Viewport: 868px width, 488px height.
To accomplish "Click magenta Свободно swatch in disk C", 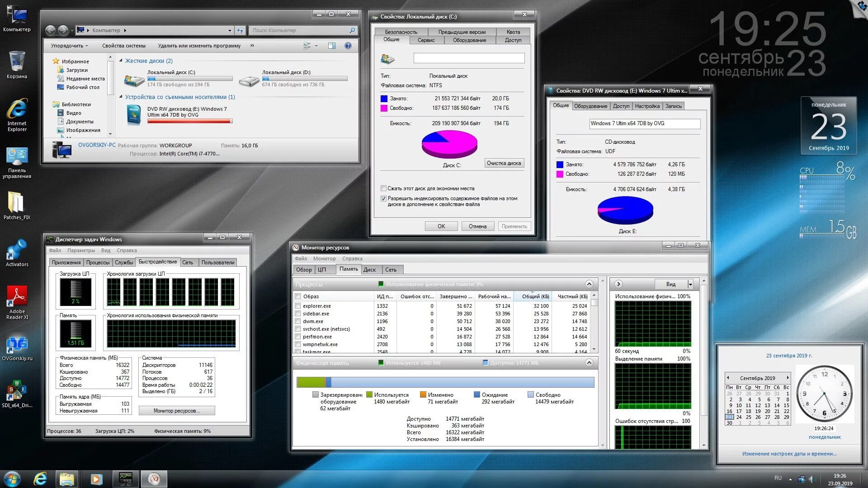I will (384, 108).
